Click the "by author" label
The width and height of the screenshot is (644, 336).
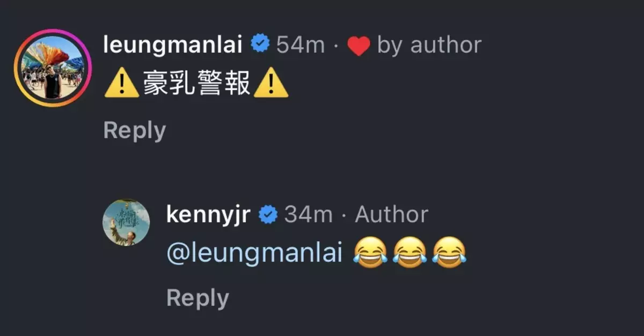tap(429, 46)
